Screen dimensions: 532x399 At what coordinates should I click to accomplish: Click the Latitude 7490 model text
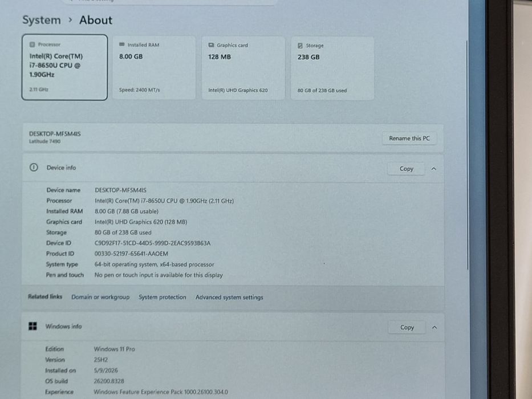(x=44, y=141)
